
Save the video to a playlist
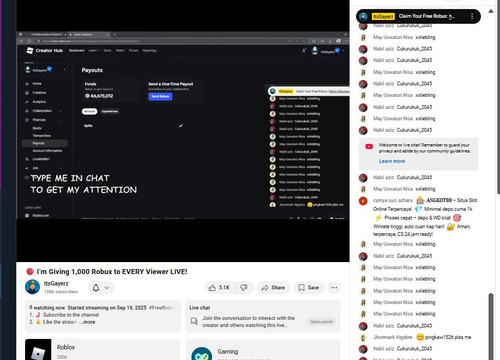[x=309, y=288]
